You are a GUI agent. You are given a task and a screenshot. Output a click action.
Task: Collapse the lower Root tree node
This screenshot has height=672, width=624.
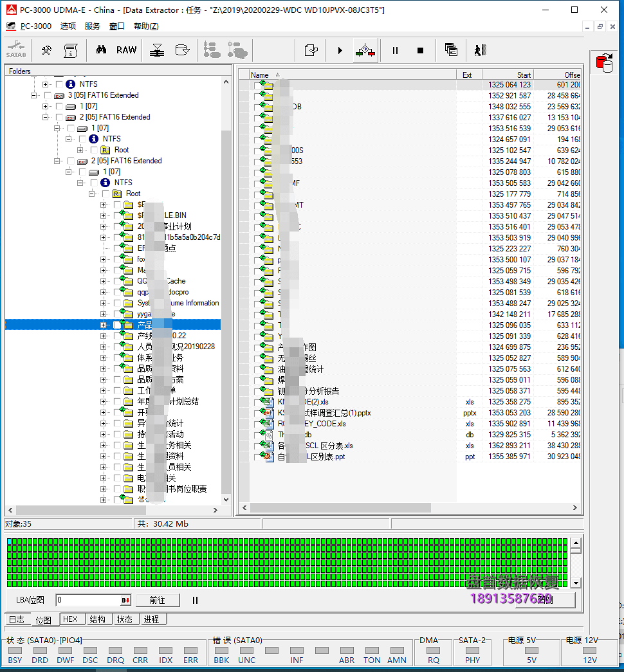(92, 194)
